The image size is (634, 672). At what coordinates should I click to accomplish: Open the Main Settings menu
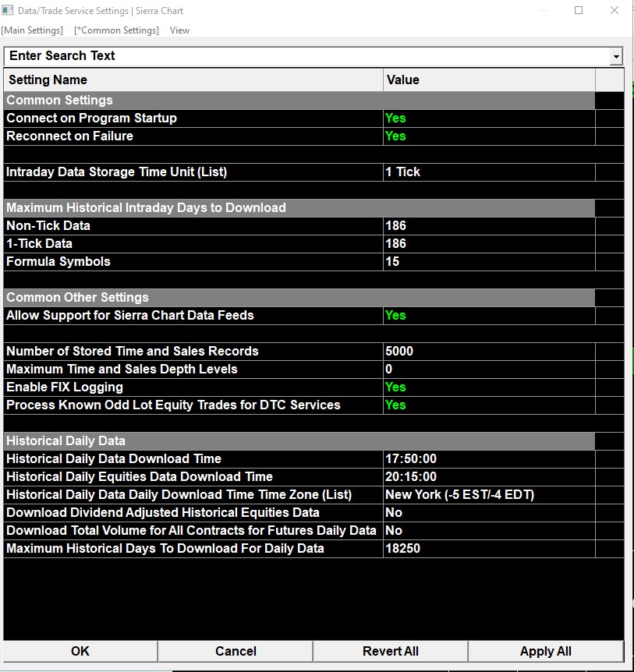coord(32,30)
